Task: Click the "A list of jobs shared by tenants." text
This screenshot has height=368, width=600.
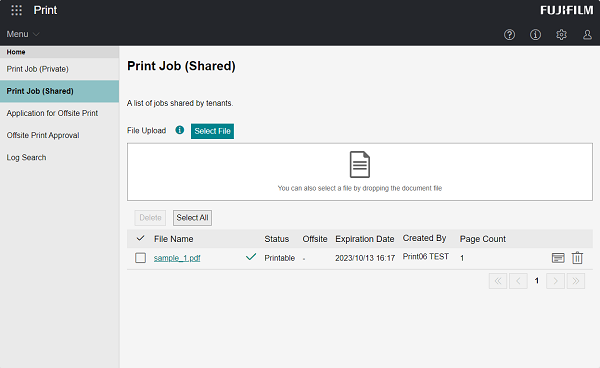Action: click(180, 103)
